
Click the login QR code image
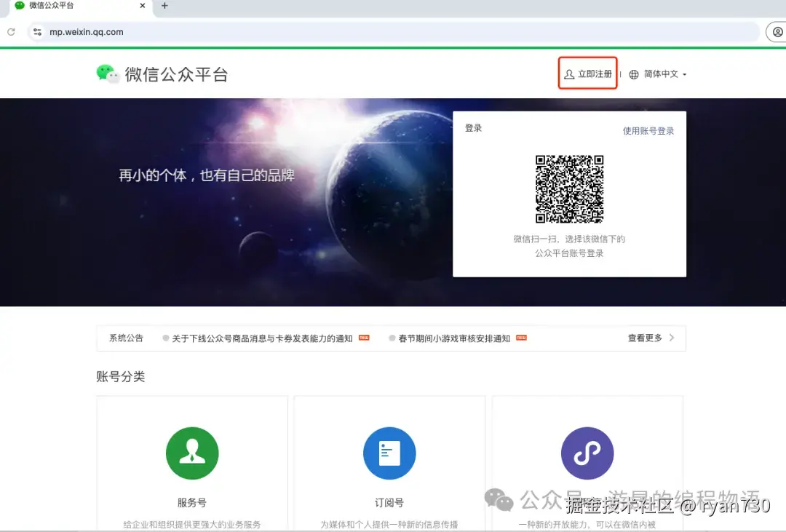[x=569, y=188]
